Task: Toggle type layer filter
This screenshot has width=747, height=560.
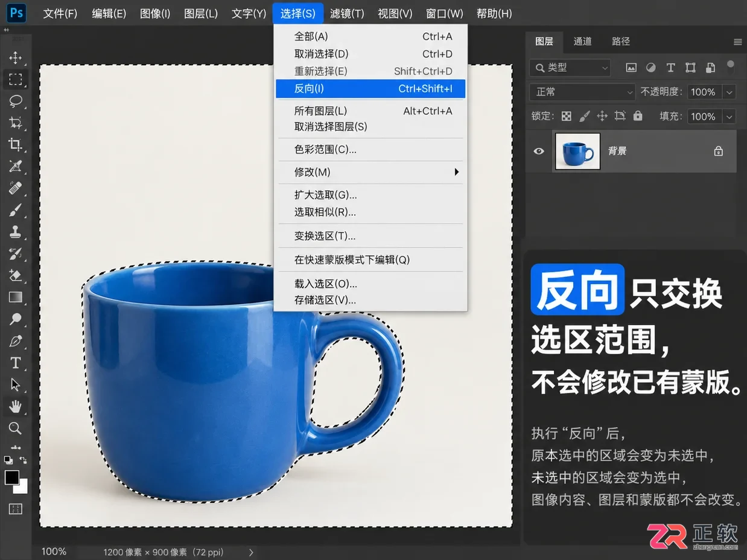Action: pyautogui.click(x=670, y=68)
